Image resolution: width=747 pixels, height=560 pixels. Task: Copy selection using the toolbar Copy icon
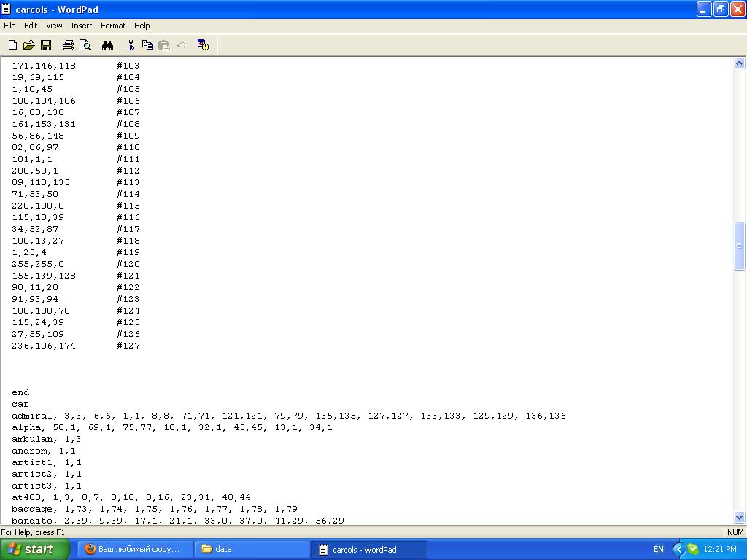[147, 45]
